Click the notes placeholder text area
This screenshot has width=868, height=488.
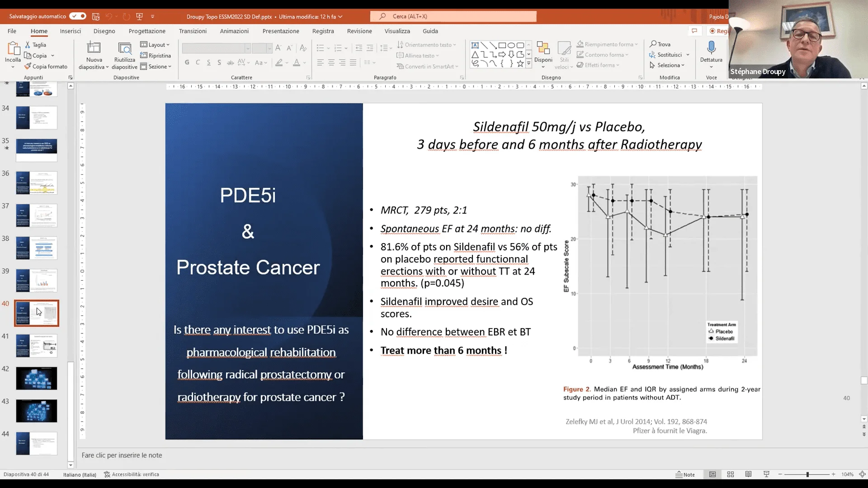[x=122, y=455]
